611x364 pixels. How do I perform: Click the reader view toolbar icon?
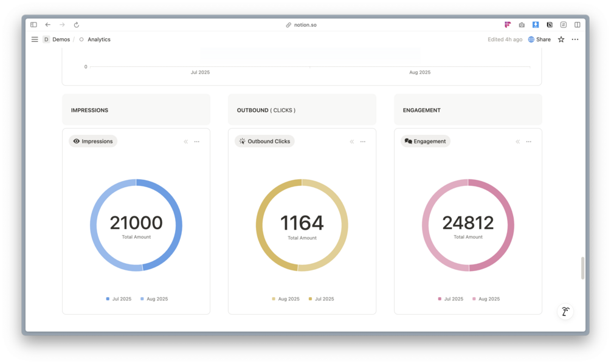(x=564, y=24)
